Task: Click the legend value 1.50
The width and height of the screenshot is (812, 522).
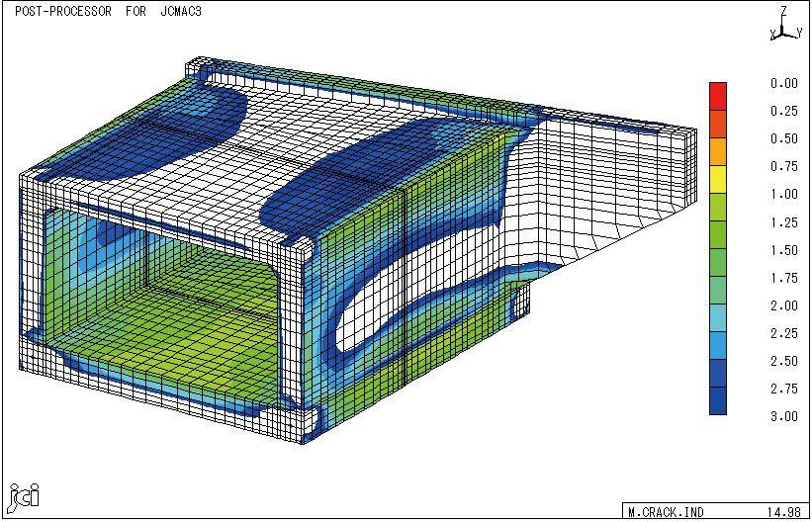Action: 783,250
